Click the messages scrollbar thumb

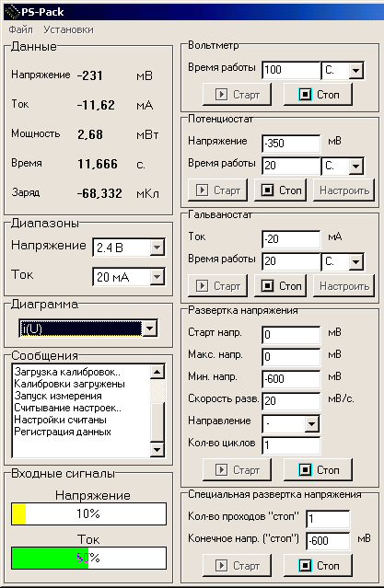[157, 422]
